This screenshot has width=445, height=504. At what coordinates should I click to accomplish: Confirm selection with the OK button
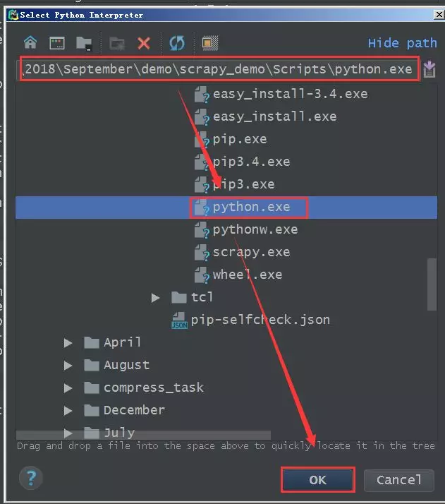coord(318,480)
